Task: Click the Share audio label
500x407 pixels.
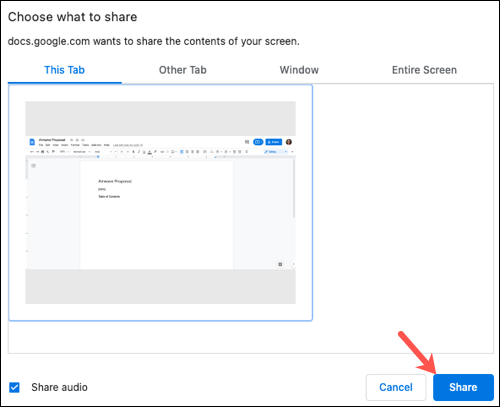Action: coord(59,387)
